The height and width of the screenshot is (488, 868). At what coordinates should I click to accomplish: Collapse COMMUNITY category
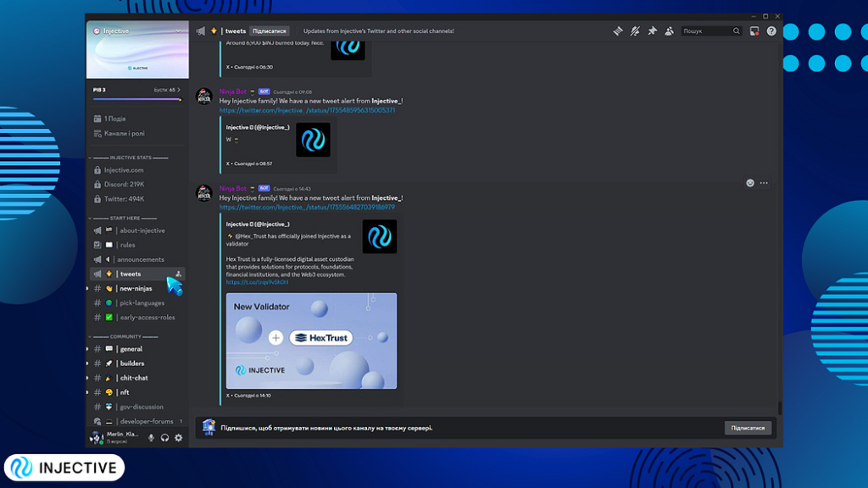pos(124,336)
